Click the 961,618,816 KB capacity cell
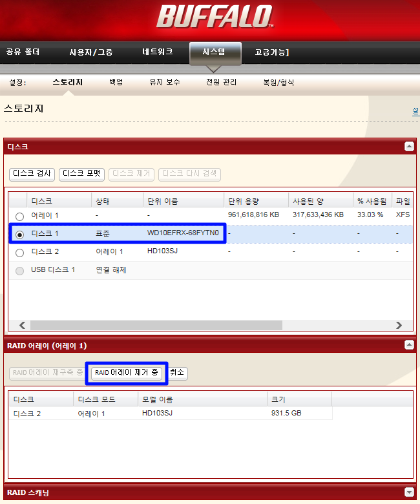The height and width of the screenshot is (504, 420). [x=253, y=215]
